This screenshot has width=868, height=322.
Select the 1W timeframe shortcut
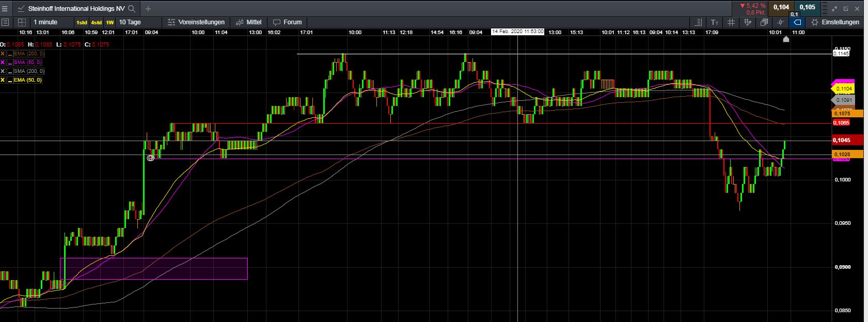pyautogui.click(x=110, y=23)
